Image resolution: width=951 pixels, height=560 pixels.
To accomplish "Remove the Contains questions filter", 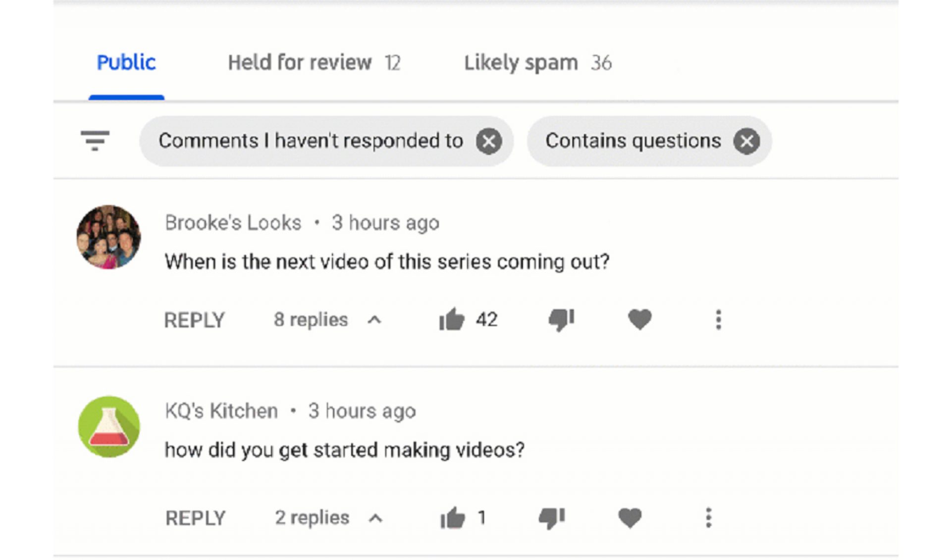I will pyautogui.click(x=747, y=141).
